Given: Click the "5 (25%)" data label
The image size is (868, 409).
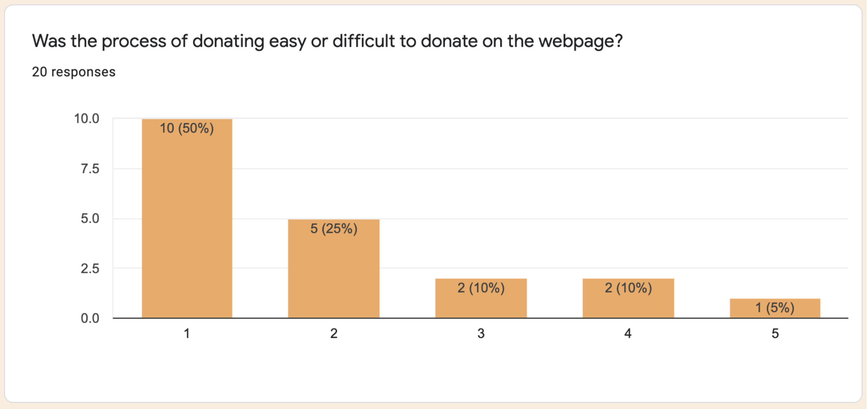Looking at the screenshot, I should (334, 229).
